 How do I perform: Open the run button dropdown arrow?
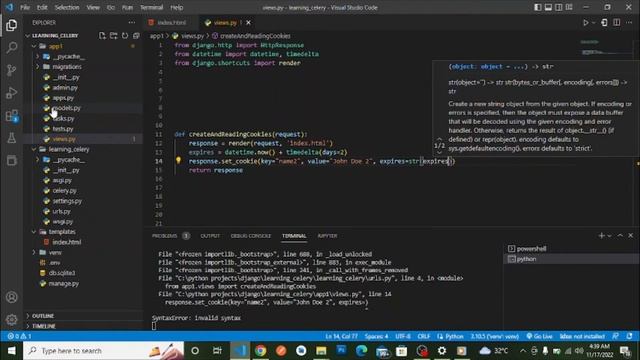(593, 22)
